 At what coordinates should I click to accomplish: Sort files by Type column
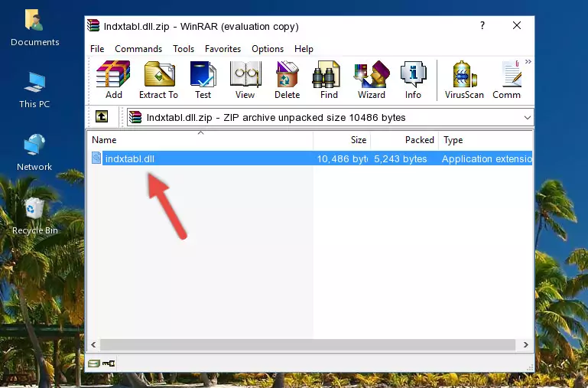(486, 140)
